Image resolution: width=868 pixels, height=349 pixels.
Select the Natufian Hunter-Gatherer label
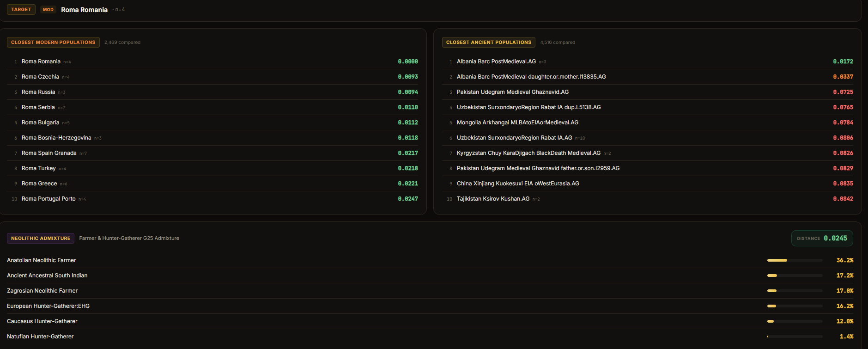40,337
